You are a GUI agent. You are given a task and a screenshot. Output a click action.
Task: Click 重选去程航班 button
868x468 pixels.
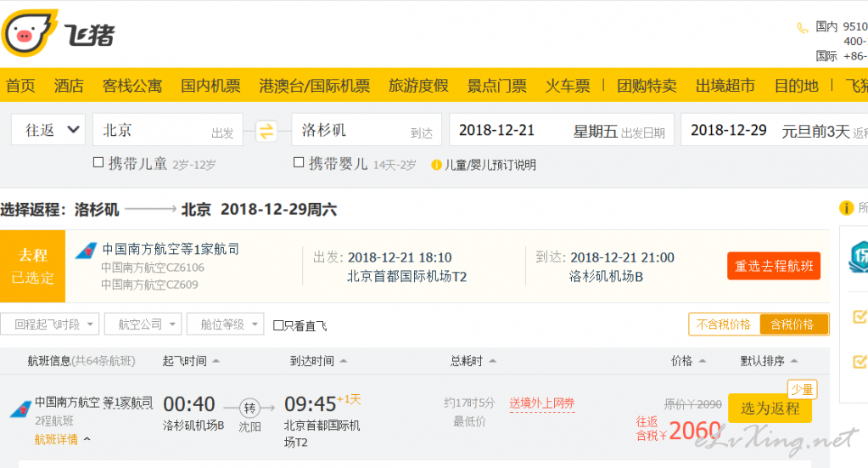(774, 267)
